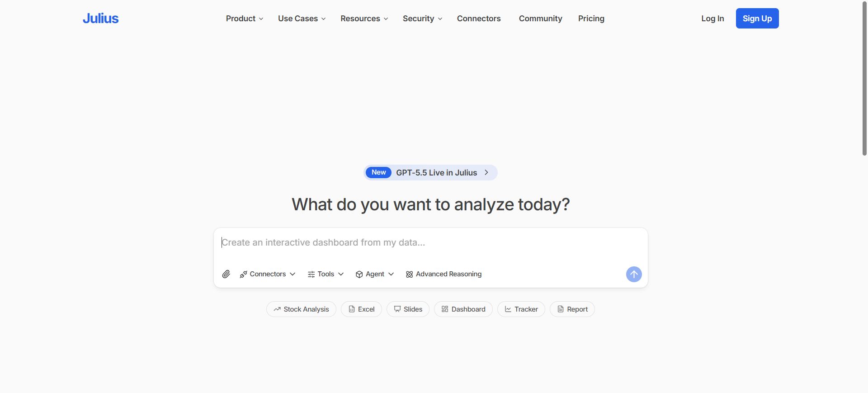
Task: Pick the Slides suggestion chip
Action: pyautogui.click(x=408, y=309)
